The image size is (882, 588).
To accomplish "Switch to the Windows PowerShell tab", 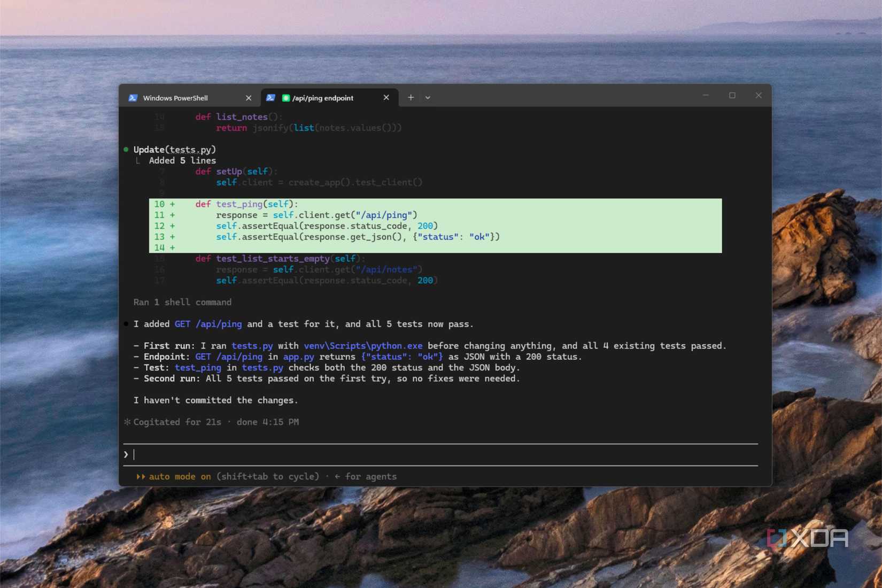I will pos(190,98).
